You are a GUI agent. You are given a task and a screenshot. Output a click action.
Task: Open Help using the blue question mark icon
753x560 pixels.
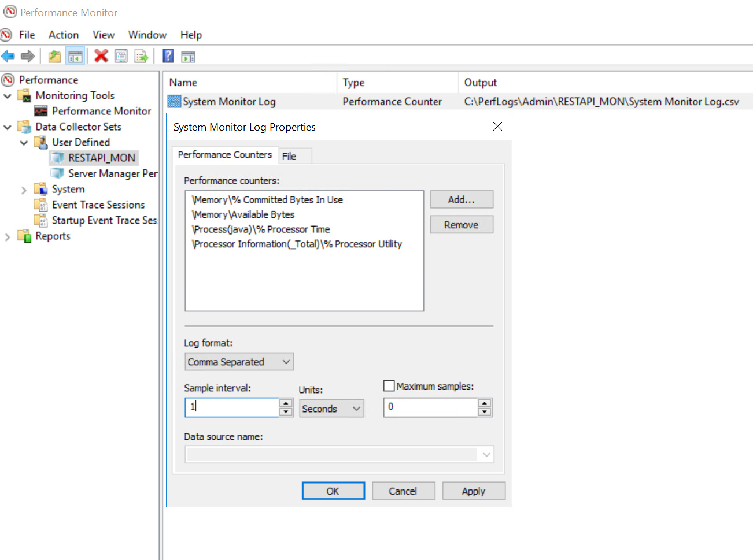tap(167, 55)
